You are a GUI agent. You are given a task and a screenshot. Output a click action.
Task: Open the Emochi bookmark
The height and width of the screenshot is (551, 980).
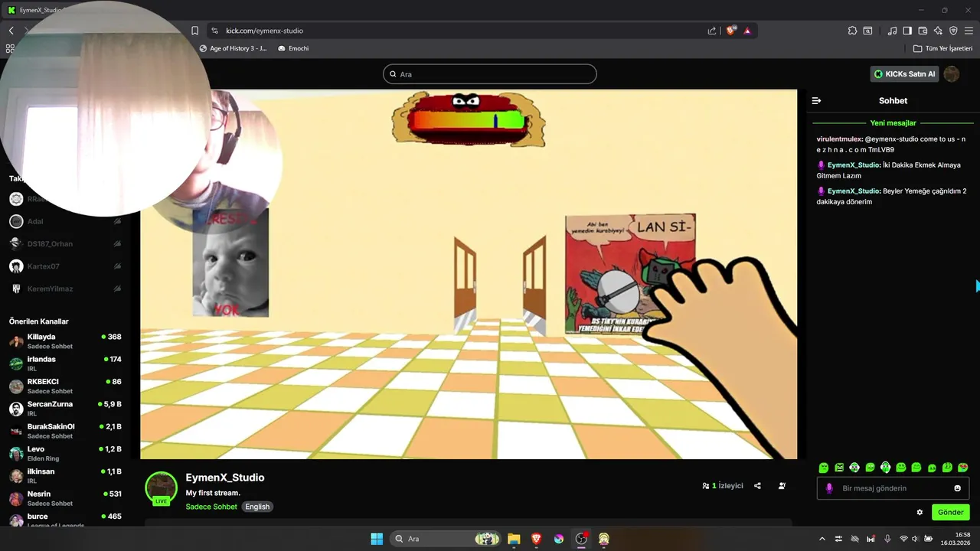(293, 48)
